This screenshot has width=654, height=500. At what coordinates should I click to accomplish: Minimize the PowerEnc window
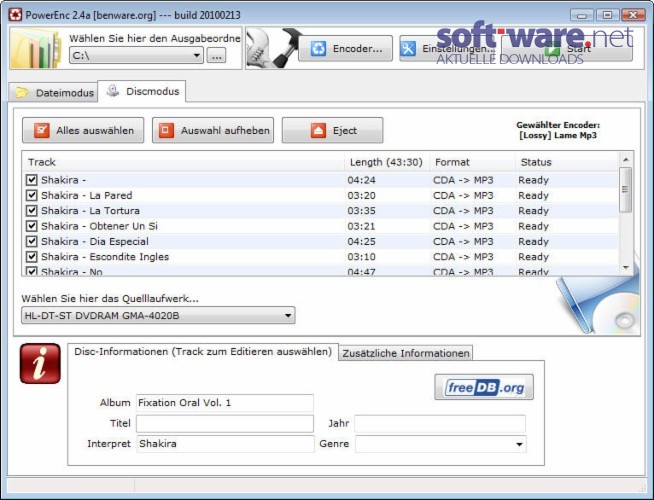tap(582, 15)
